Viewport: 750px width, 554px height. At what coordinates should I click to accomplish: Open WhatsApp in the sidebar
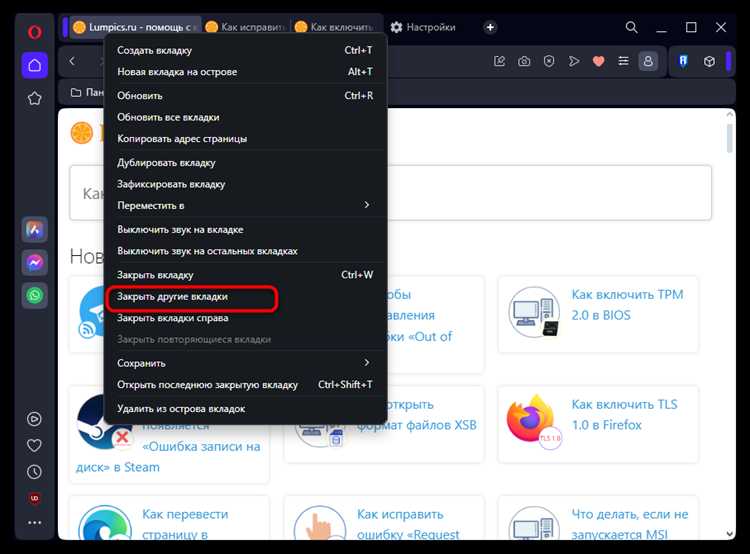point(34,295)
